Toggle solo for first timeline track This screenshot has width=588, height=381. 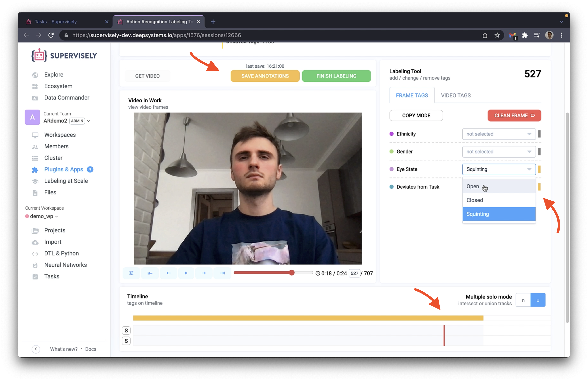click(x=126, y=330)
